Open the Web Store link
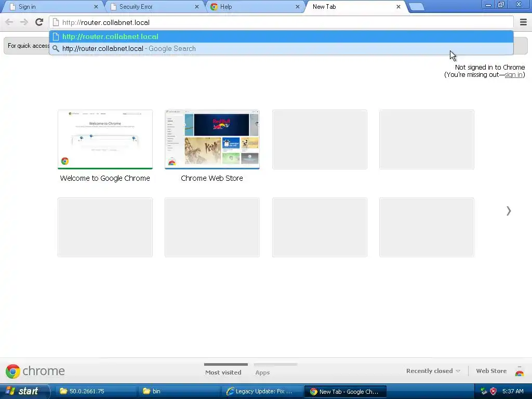 coord(491,371)
